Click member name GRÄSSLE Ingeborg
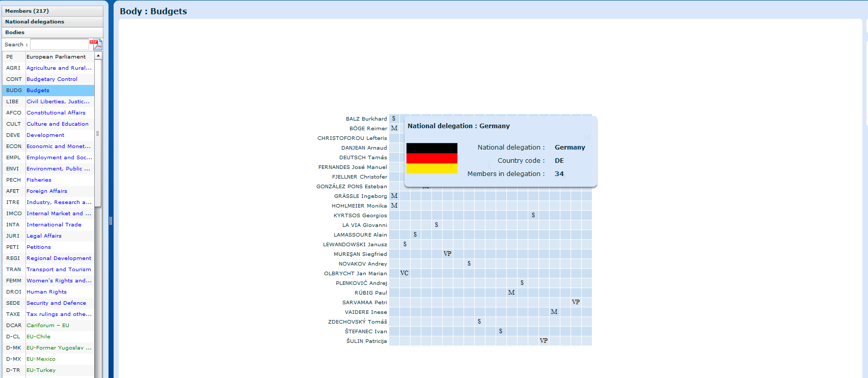The width and height of the screenshot is (868, 378). tap(361, 196)
